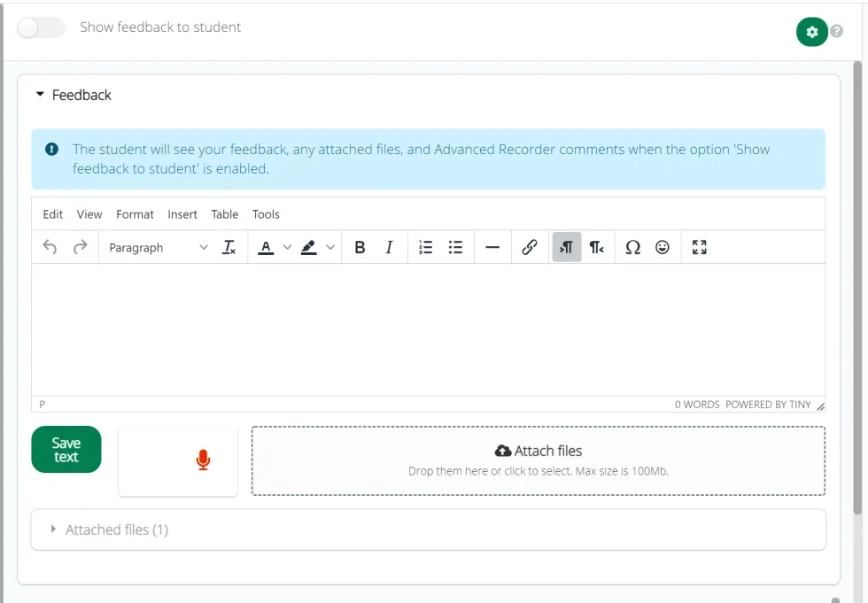Open the special character (Omega) picker

click(632, 248)
